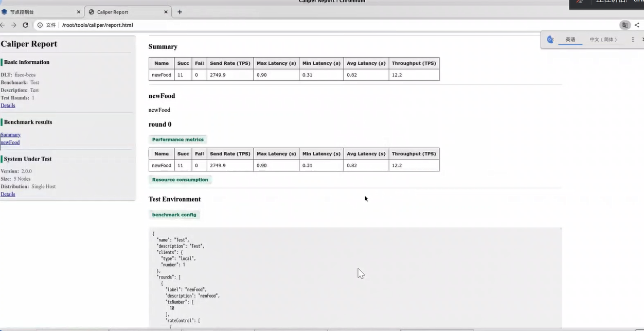This screenshot has height=331, width=644.
Task: Toggle the benchmark config section
Action: [x=174, y=215]
